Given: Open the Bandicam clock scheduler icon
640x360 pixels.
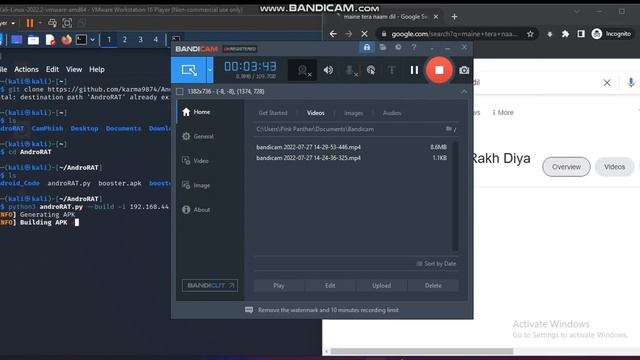Looking at the screenshot, I should tap(398, 48).
